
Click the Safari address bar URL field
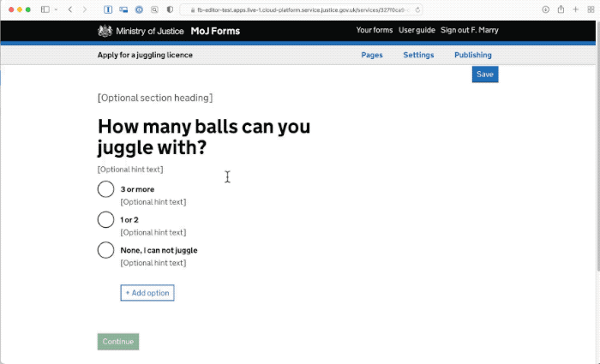pyautogui.click(x=301, y=10)
